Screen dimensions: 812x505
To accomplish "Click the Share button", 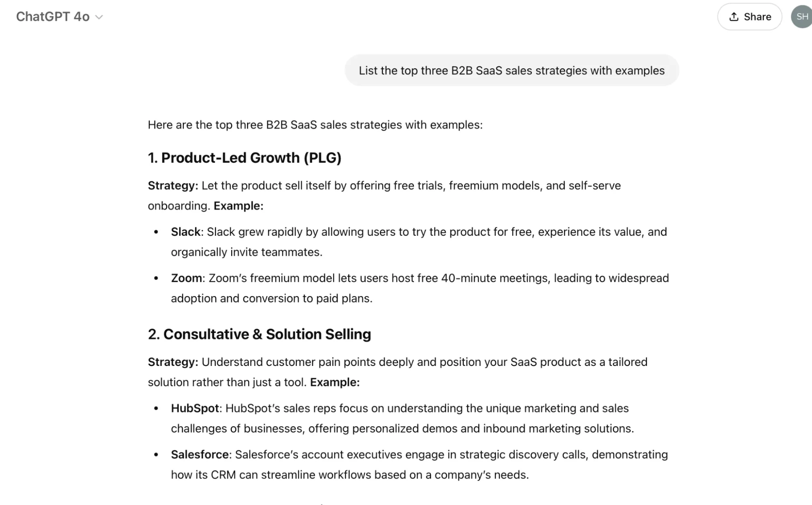I will tap(749, 17).
